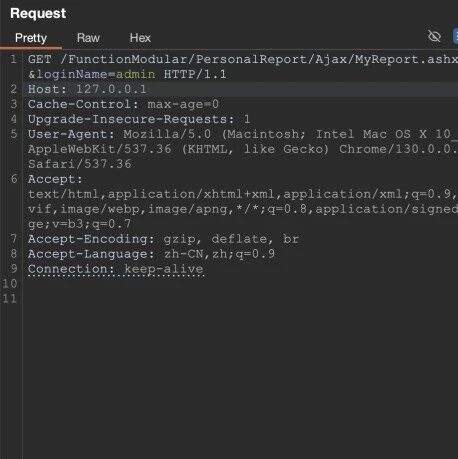
Task: Click the blue word-wrap icon at right edge
Action: [455, 36]
